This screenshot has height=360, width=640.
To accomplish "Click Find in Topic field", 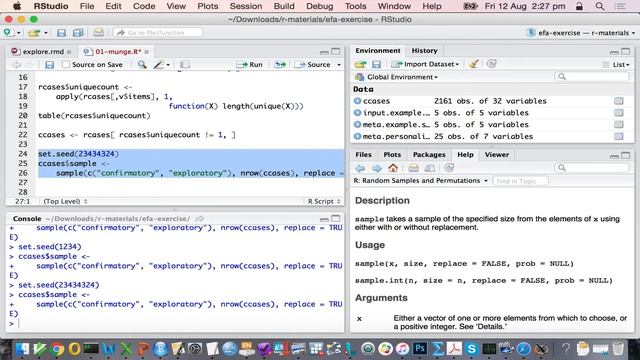I will coord(520,181).
